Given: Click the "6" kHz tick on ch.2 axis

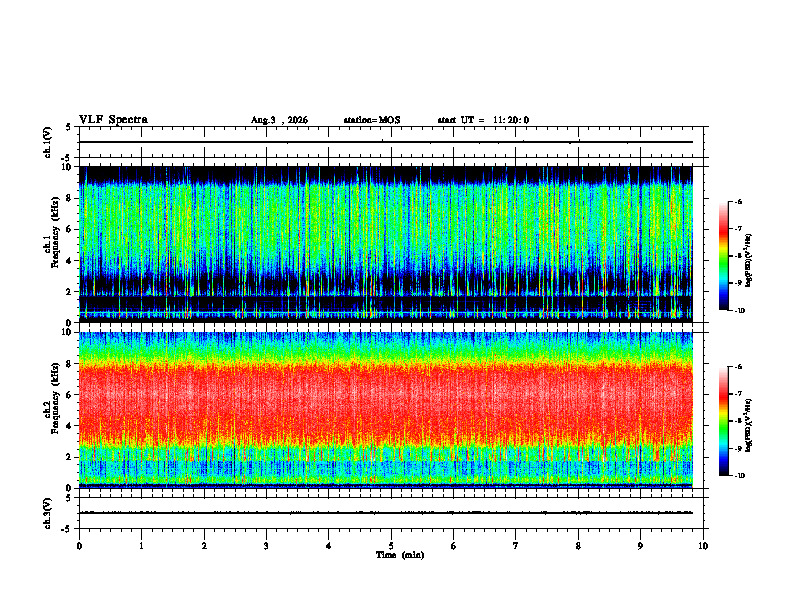Looking at the screenshot, I should [70, 395].
